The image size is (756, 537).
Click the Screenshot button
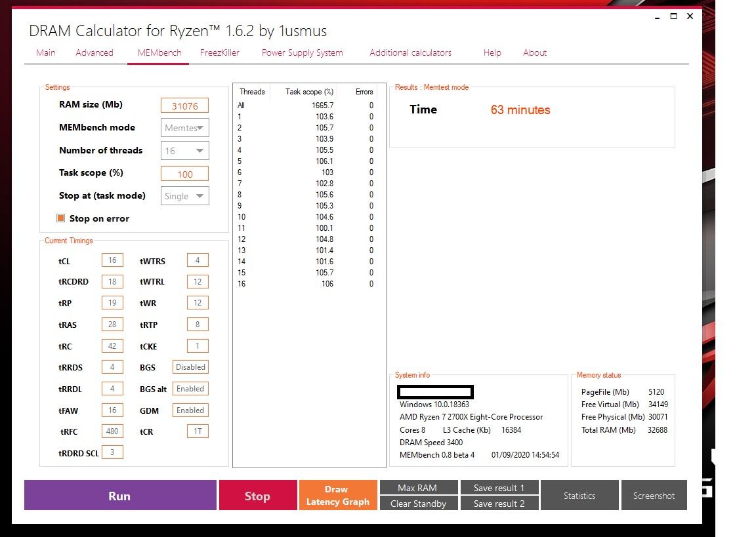[654, 495]
